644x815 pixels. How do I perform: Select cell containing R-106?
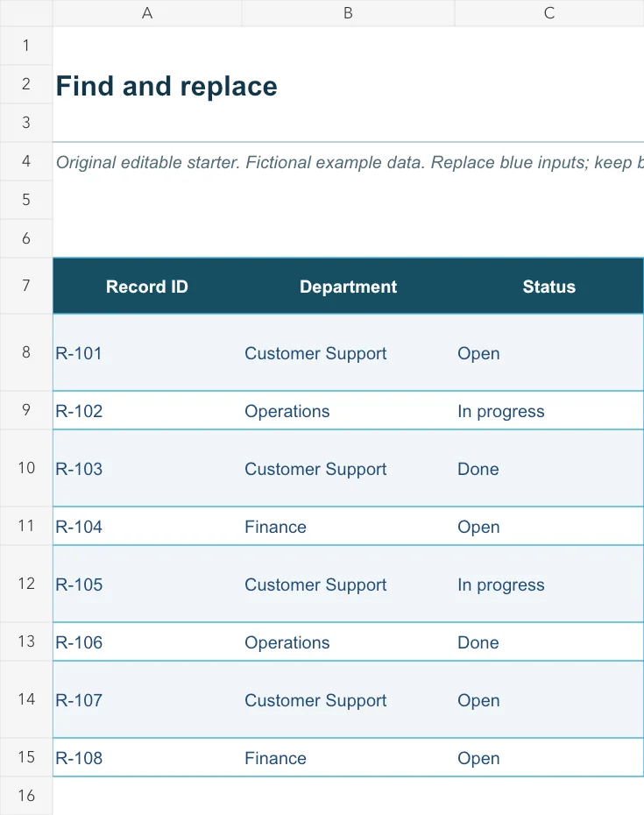point(147,641)
